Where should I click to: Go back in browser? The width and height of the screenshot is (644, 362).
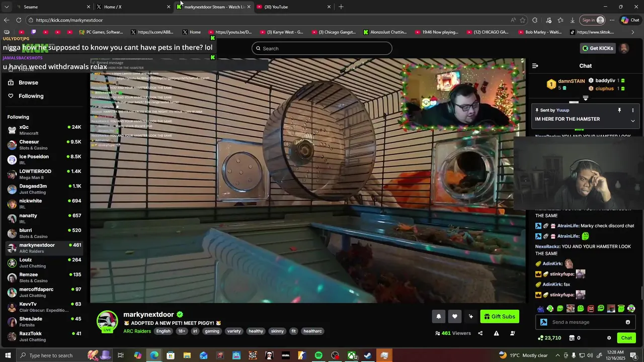pyautogui.click(x=6, y=20)
